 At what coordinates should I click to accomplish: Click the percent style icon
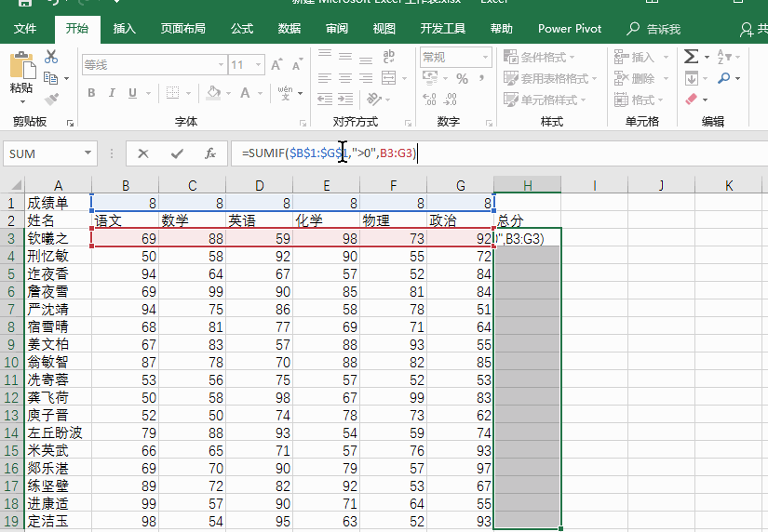tap(462, 78)
